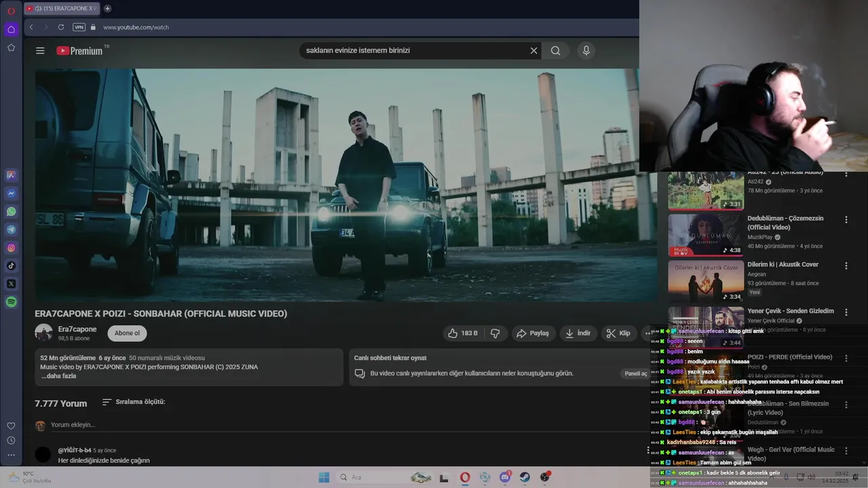
Task: Open the Opera menu logo
Action: pyautogui.click(x=11, y=11)
